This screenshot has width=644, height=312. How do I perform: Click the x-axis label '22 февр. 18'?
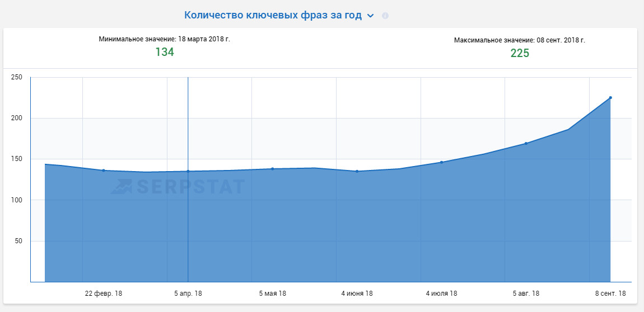tap(104, 294)
